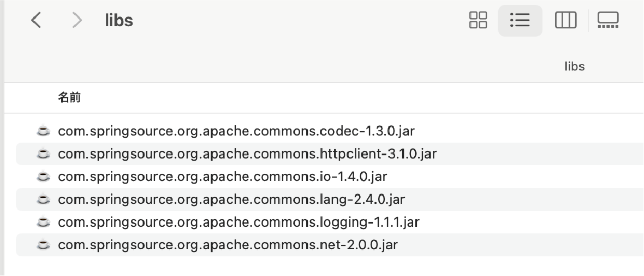Click the libs path label below toolbar
The image size is (644, 276).
[x=574, y=67]
